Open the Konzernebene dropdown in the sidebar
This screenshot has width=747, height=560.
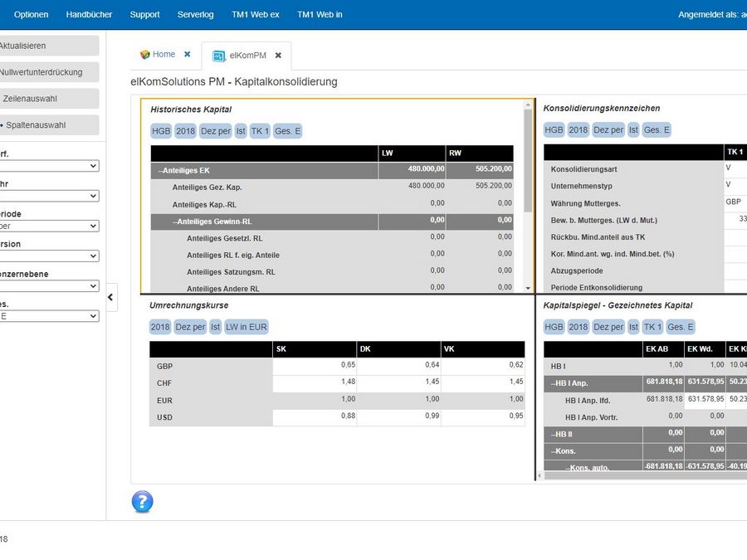(49, 285)
